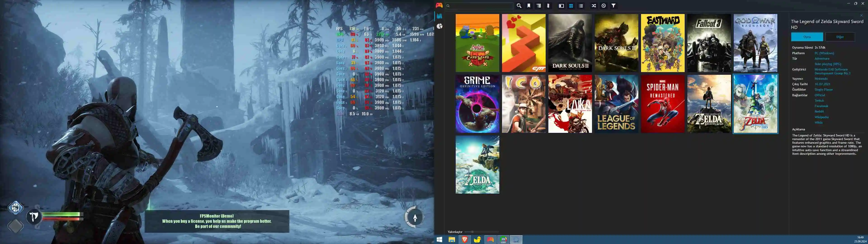Filter by the Adventure genre link
The width and height of the screenshot is (868, 244).
pos(822,59)
